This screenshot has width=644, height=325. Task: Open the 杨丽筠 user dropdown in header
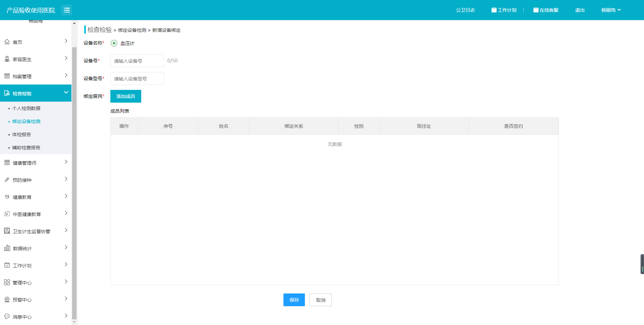pos(611,10)
